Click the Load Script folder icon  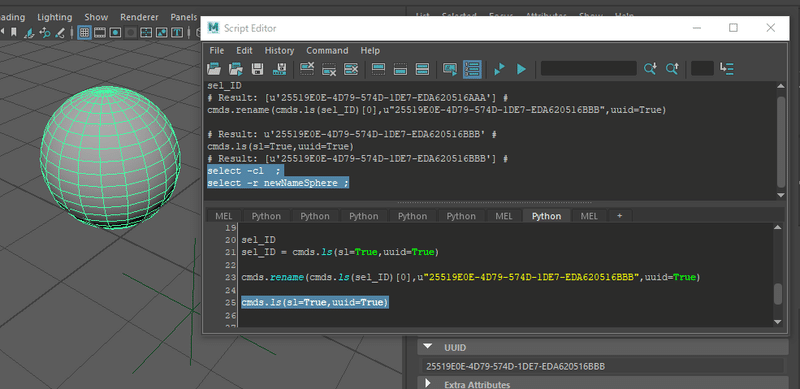tap(214, 68)
